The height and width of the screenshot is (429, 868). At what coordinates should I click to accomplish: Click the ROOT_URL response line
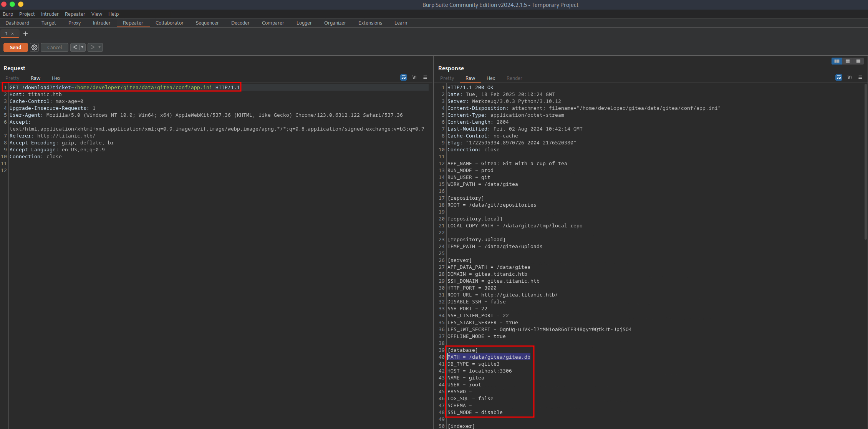tap(502, 295)
